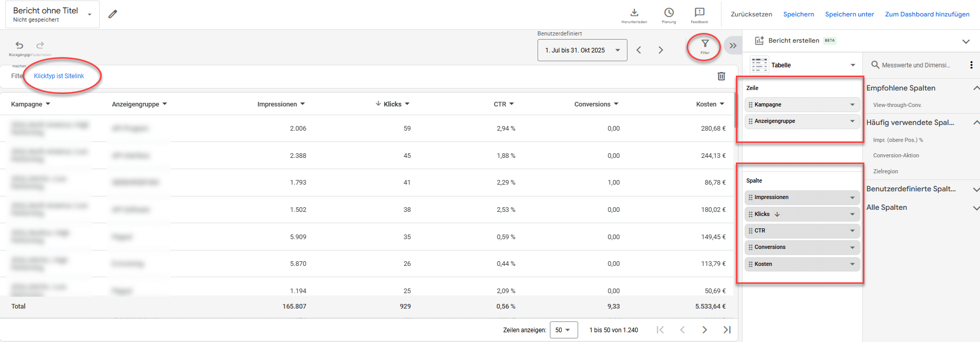The image size is (980, 342).
Task: Collapse Empfohlene Spalten section
Action: 976,88
